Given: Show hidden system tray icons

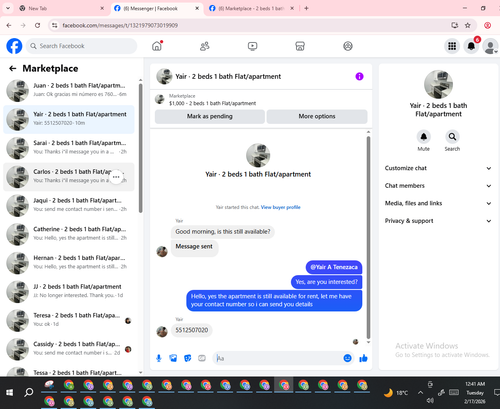Looking at the screenshot, I should point(420,393).
